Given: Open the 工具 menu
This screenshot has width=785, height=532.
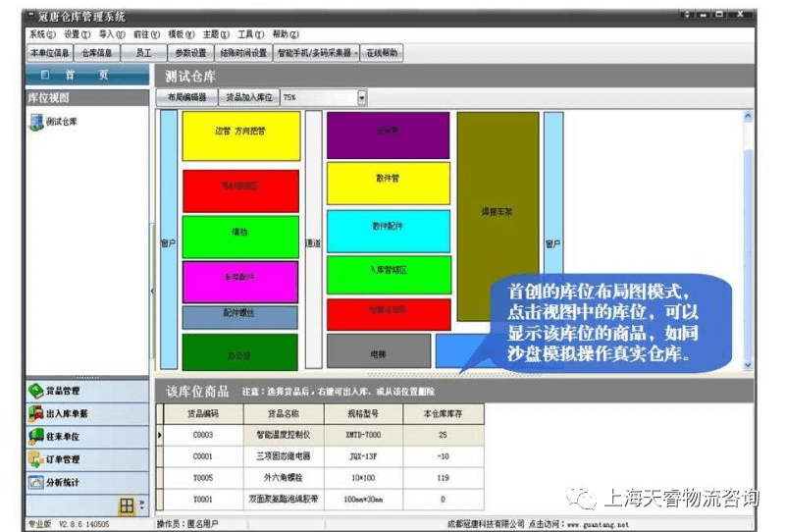Looking at the screenshot, I should coord(250,33).
